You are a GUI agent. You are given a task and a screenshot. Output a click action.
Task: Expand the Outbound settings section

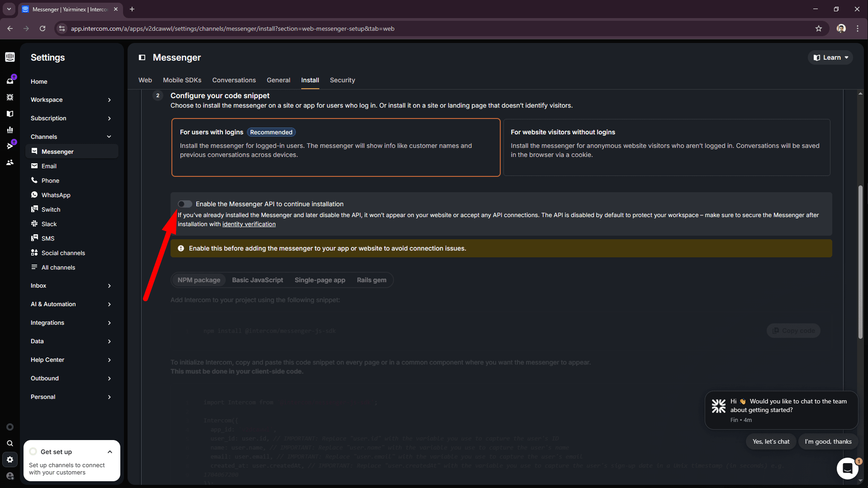(71, 378)
